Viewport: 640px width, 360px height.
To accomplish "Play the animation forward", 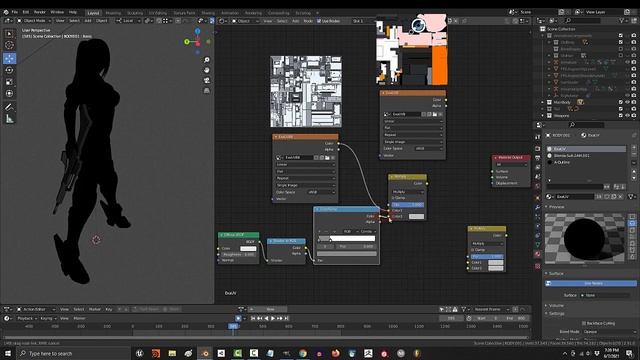I will (273, 318).
